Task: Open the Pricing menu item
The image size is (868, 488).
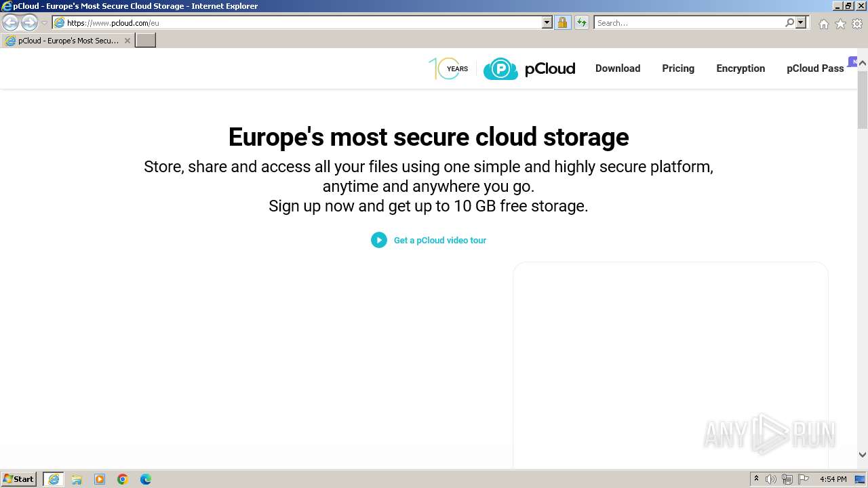Action: pyautogui.click(x=678, y=68)
